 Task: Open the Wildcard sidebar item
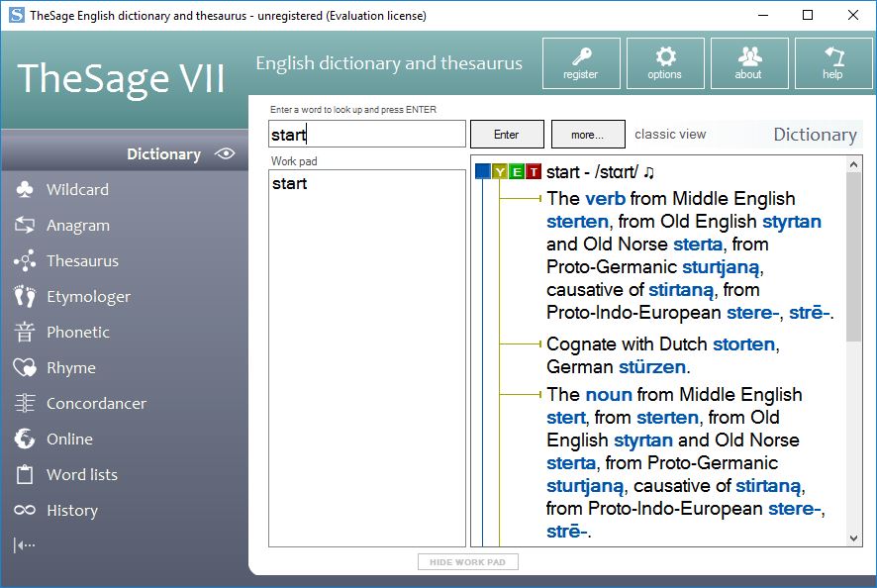click(x=78, y=189)
